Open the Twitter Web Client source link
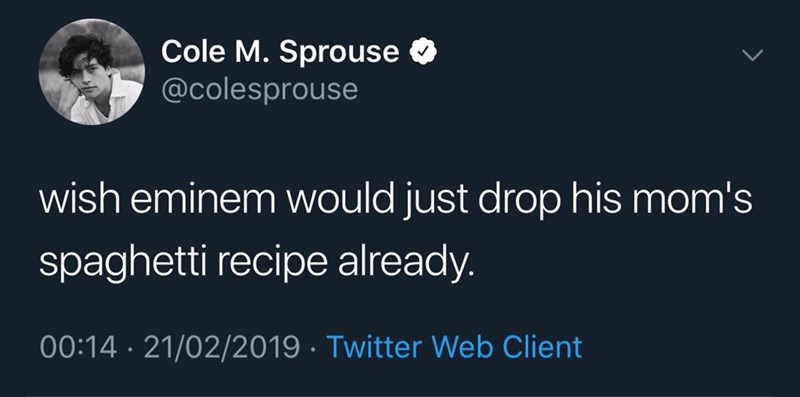Viewport: 800px width, 397px height. click(454, 348)
